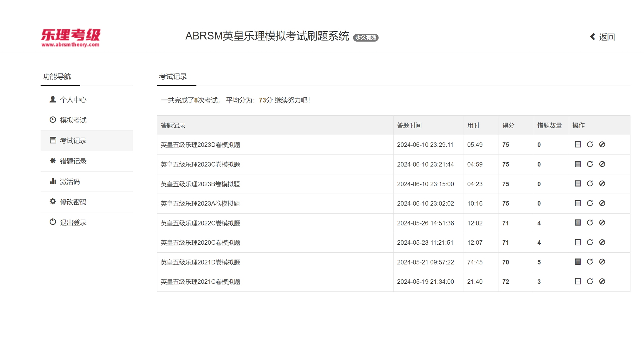644x340 pixels.
Task: Click the score 70 in the 2021D卷 row
Action: pos(506,262)
